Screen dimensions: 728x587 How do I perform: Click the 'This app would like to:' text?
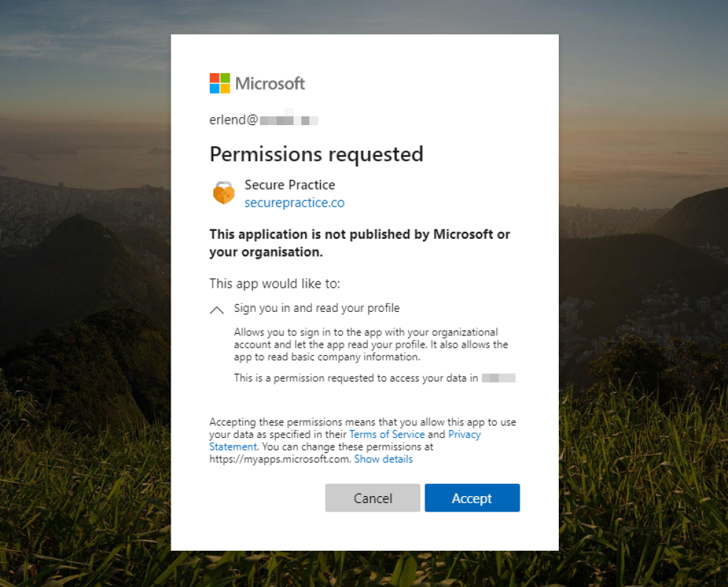click(274, 284)
